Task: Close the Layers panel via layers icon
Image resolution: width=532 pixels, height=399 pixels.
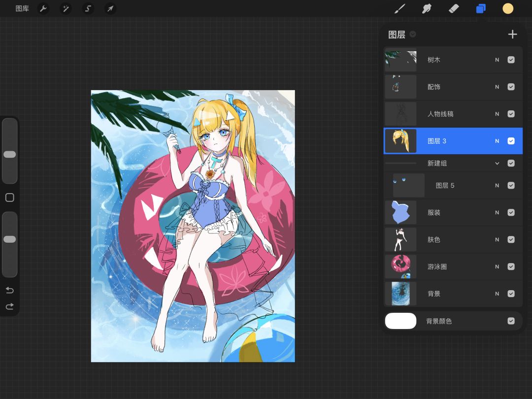Action: 481,8
